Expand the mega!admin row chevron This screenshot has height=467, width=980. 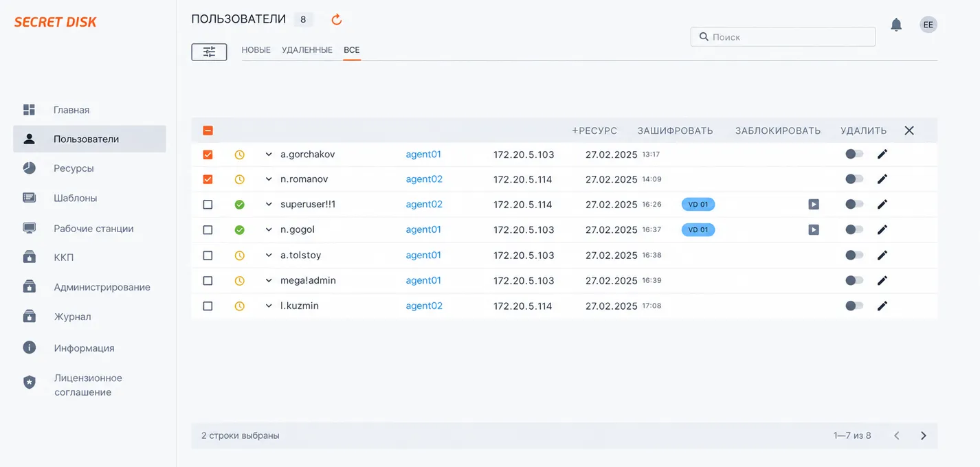coord(269,280)
